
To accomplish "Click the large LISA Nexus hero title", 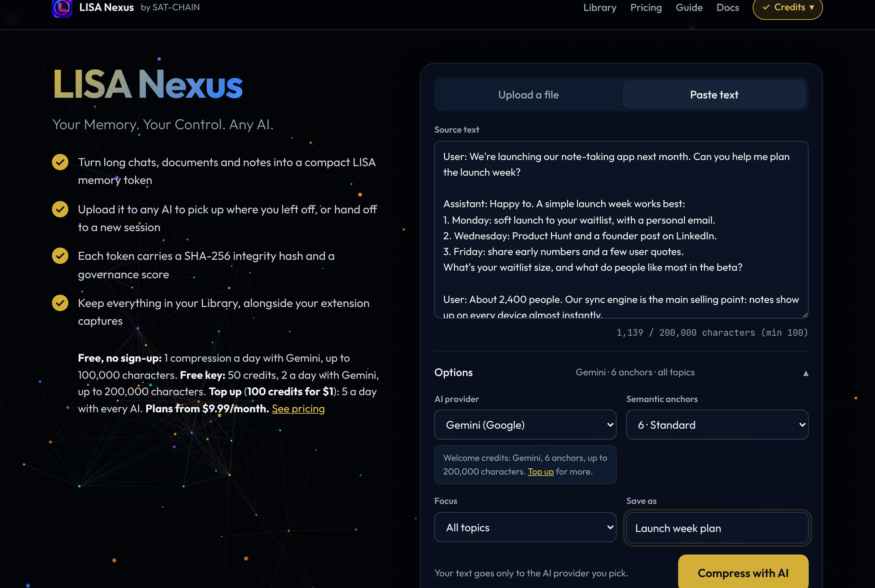I will [148, 84].
